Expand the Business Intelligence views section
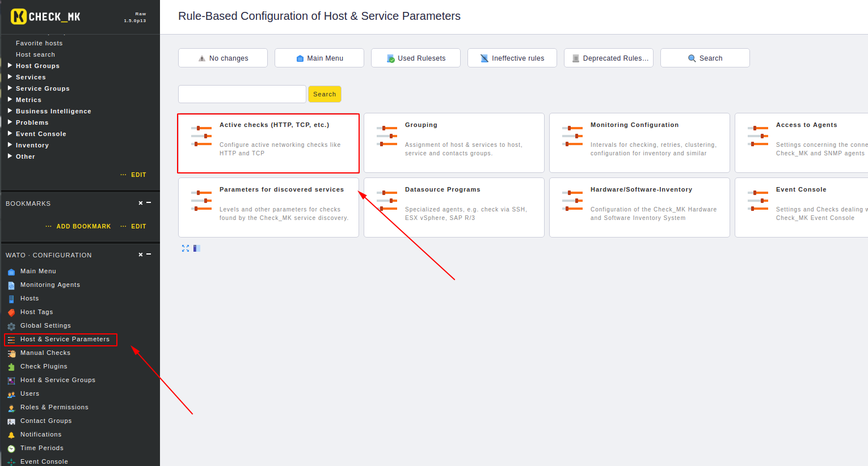This screenshot has width=868, height=466. 10,111
